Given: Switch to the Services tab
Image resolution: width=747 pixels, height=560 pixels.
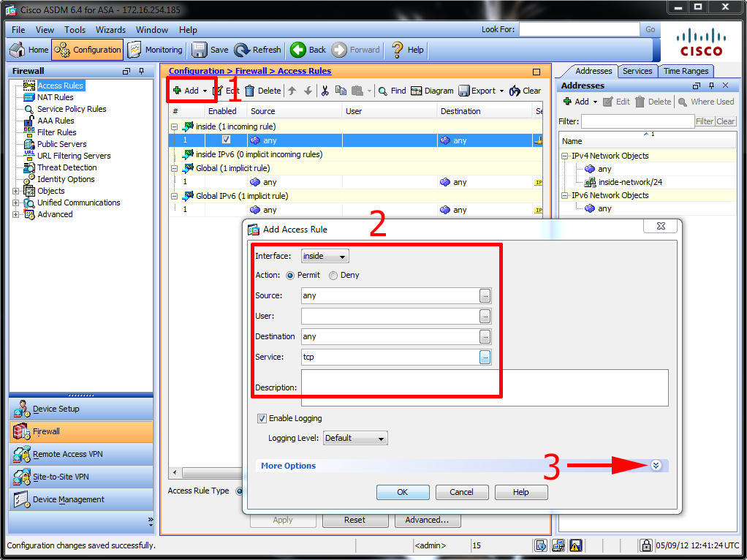Looking at the screenshot, I should (637, 71).
